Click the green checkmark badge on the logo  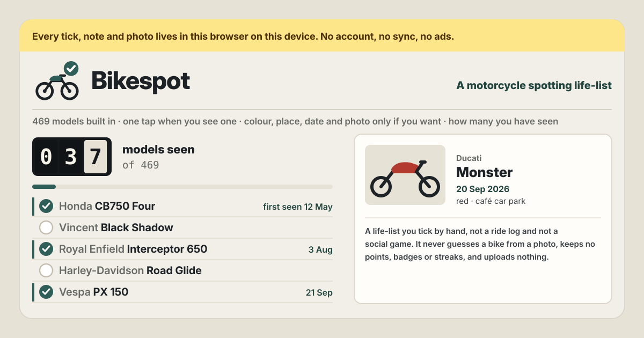point(71,69)
